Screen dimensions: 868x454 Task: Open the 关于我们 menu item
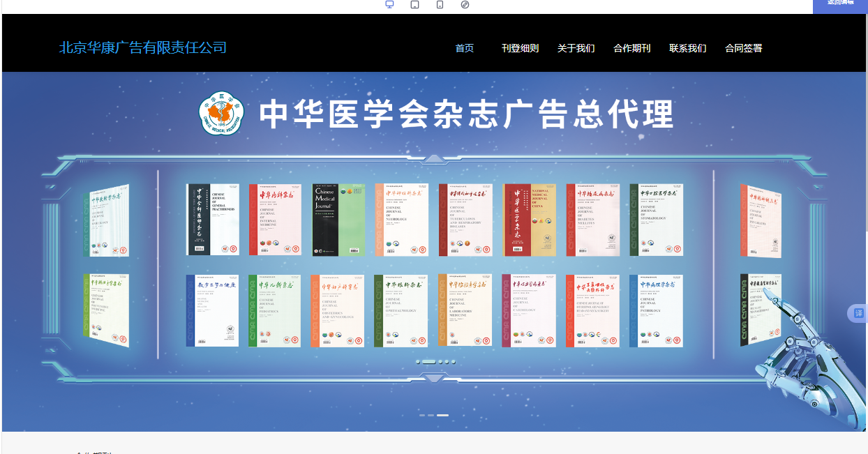coord(576,48)
